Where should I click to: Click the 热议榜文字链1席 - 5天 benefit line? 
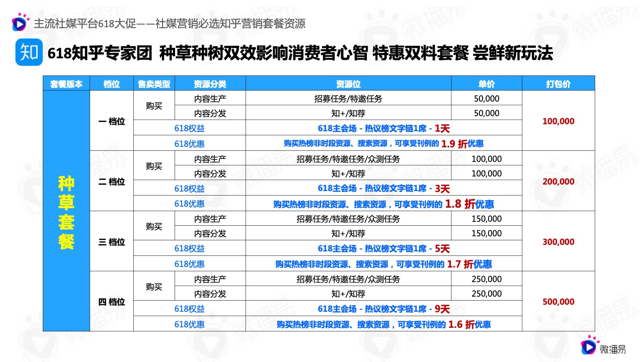[x=383, y=248]
